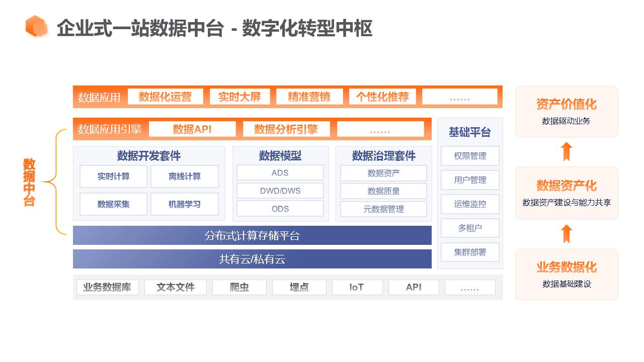The height and width of the screenshot is (362, 644).
Task: Click the 数据驱动业务 subtitle
Action: 567,121
